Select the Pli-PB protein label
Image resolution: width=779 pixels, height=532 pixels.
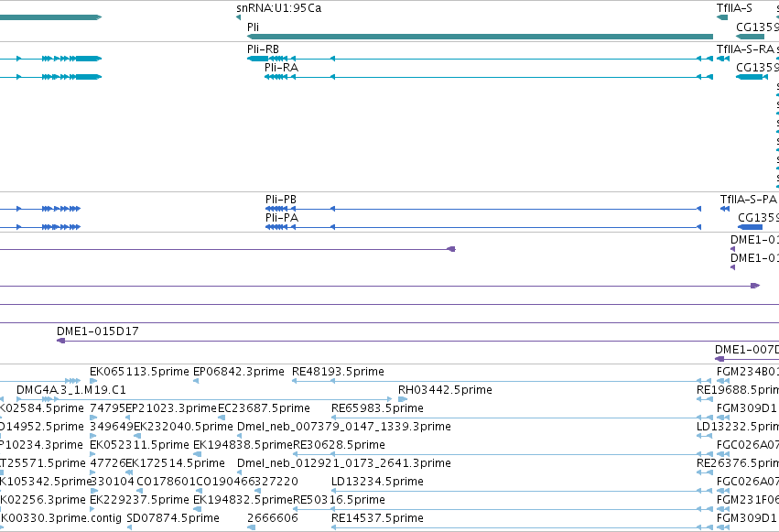tap(281, 200)
